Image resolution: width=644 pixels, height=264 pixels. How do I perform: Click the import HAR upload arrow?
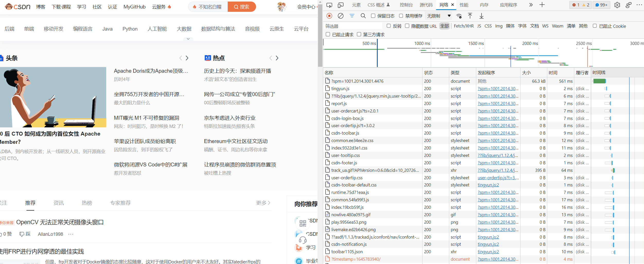470,16
